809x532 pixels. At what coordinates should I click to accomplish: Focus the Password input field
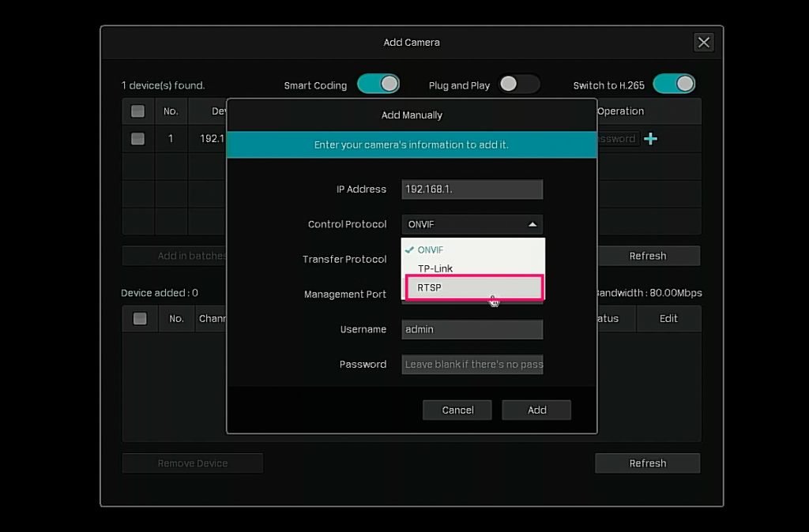472,364
